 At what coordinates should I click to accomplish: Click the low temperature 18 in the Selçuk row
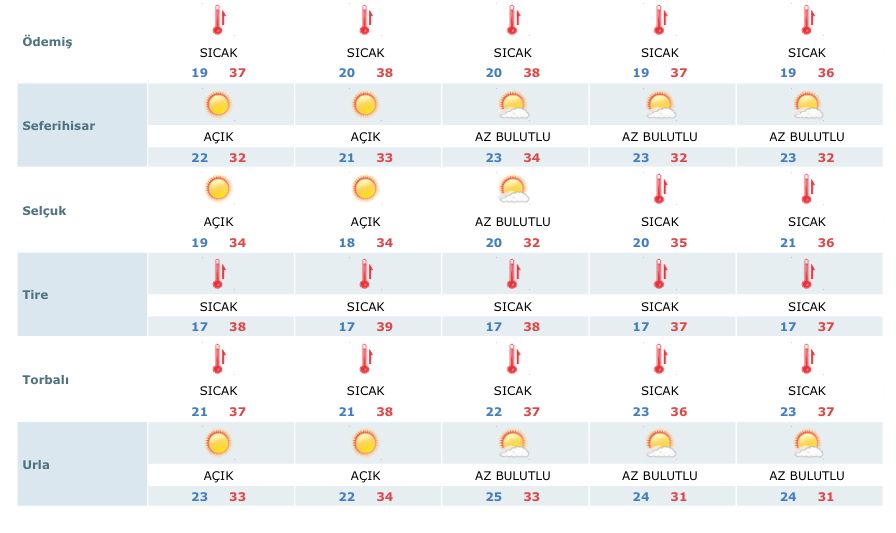click(347, 243)
